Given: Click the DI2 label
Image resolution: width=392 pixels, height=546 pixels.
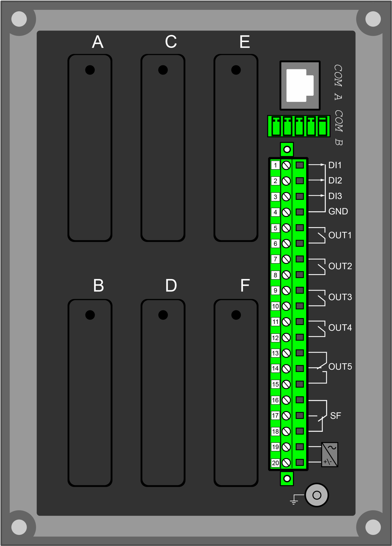Looking at the screenshot, I should (335, 180).
